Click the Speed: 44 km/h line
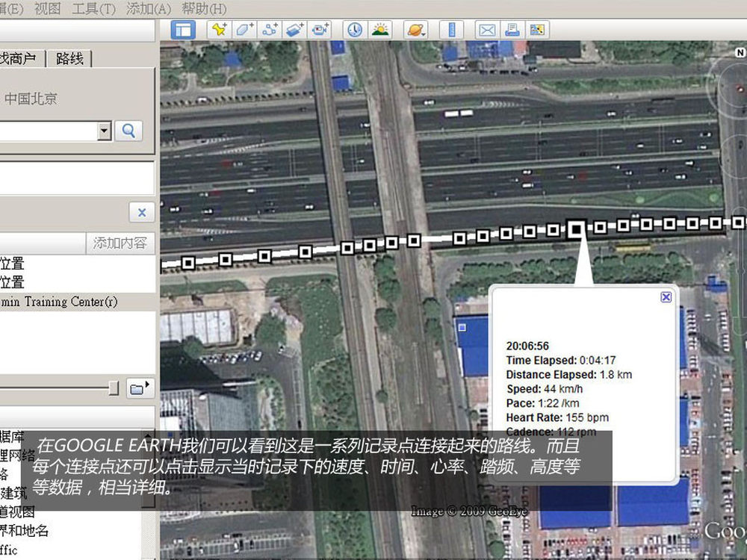The width and height of the screenshot is (747, 560). coord(545,388)
